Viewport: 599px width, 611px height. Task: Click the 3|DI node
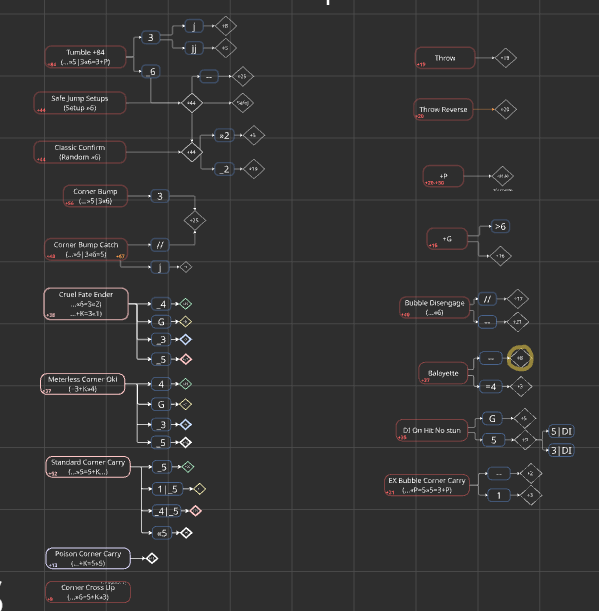(x=561, y=451)
